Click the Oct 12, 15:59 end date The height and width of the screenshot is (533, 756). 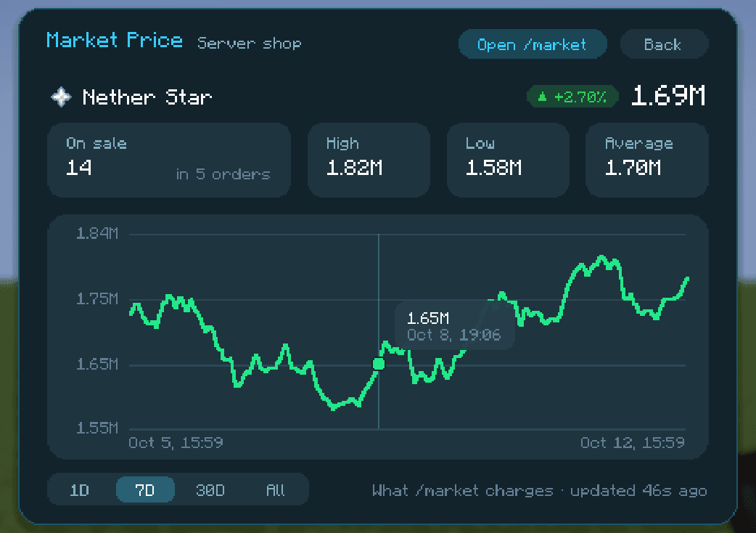pos(633,443)
